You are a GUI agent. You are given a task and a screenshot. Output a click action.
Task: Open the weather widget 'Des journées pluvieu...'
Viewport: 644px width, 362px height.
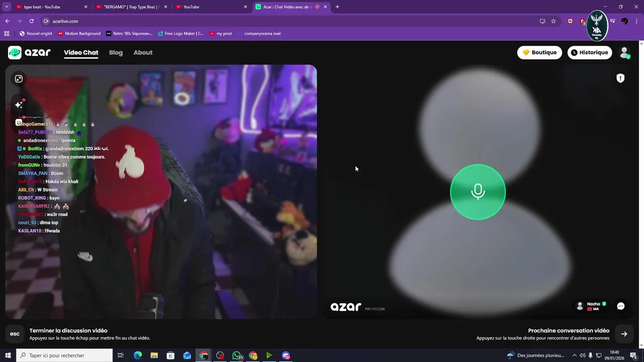(x=536, y=355)
